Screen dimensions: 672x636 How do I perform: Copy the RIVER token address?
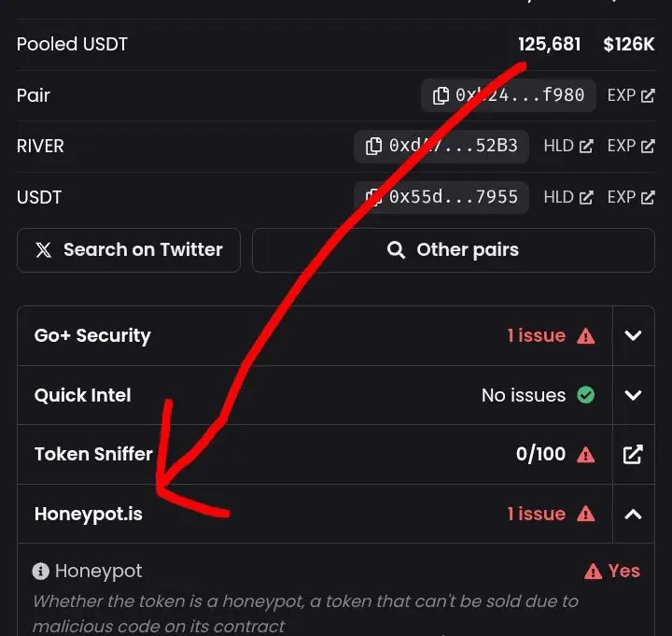point(373,146)
